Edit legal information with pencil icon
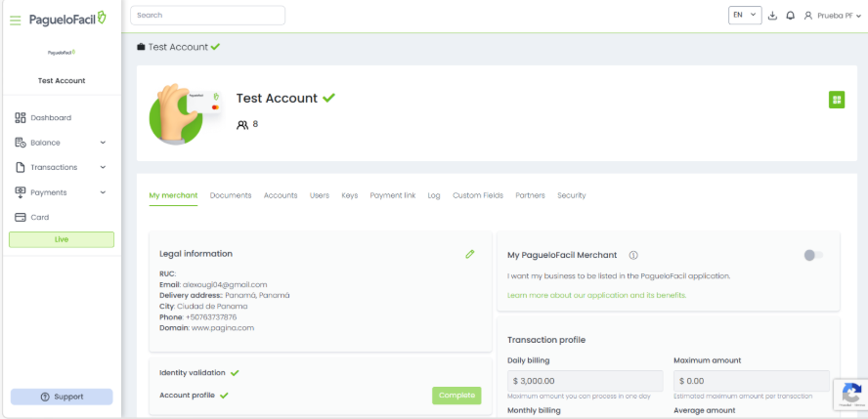This screenshot has width=868, height=419. (470, 254)
